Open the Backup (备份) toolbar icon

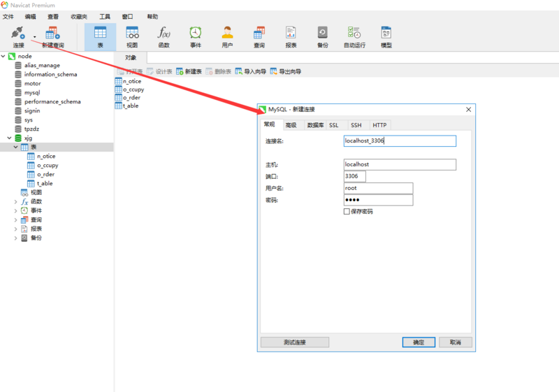click(x=323, y=33)
